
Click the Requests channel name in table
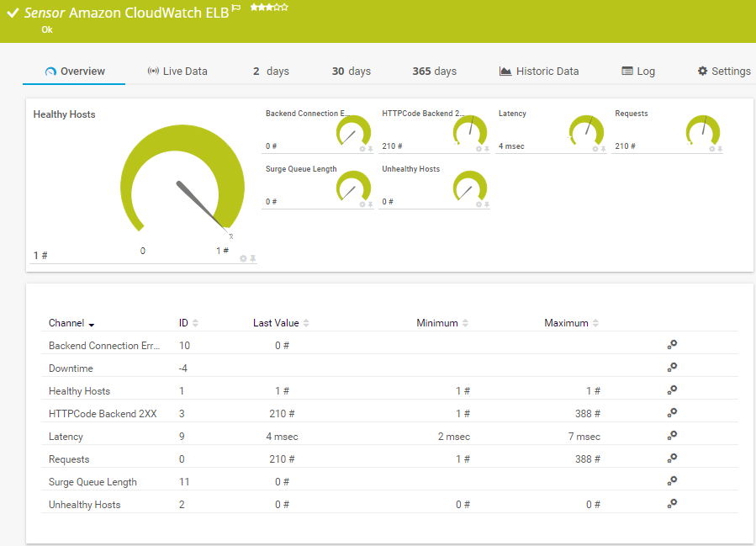pos(69,459)
